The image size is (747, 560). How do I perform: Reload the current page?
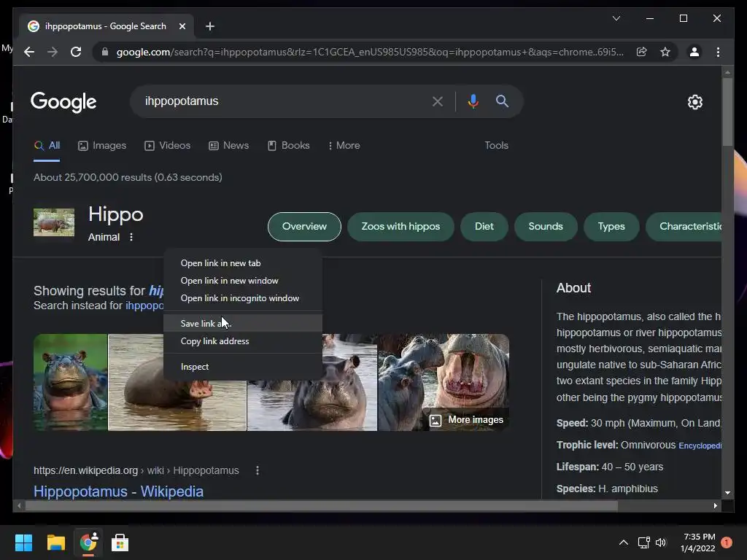pos(76,52)
